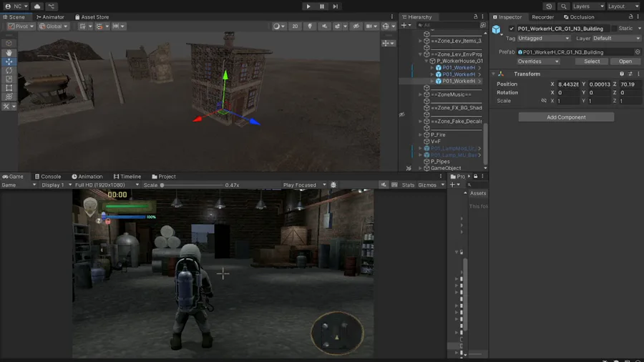Open the Global handle rotation dropdown
Viewport: 644px width, 362px height.
53,26
